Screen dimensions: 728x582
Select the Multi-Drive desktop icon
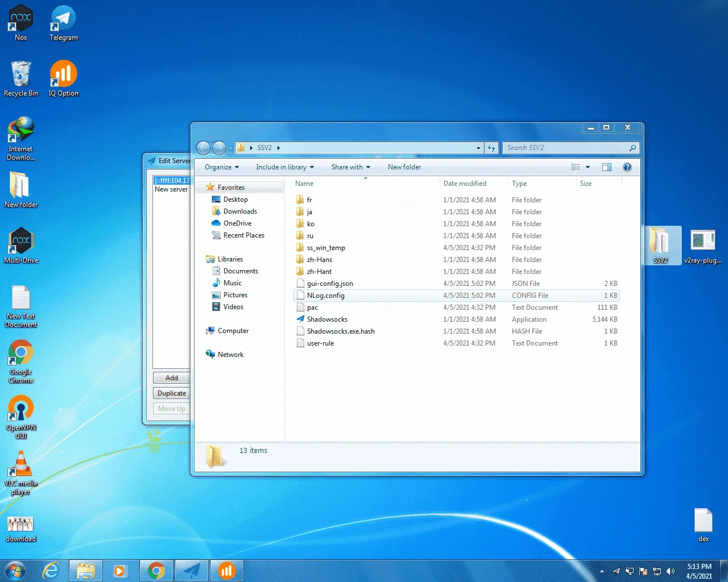[x=21, y=246]
